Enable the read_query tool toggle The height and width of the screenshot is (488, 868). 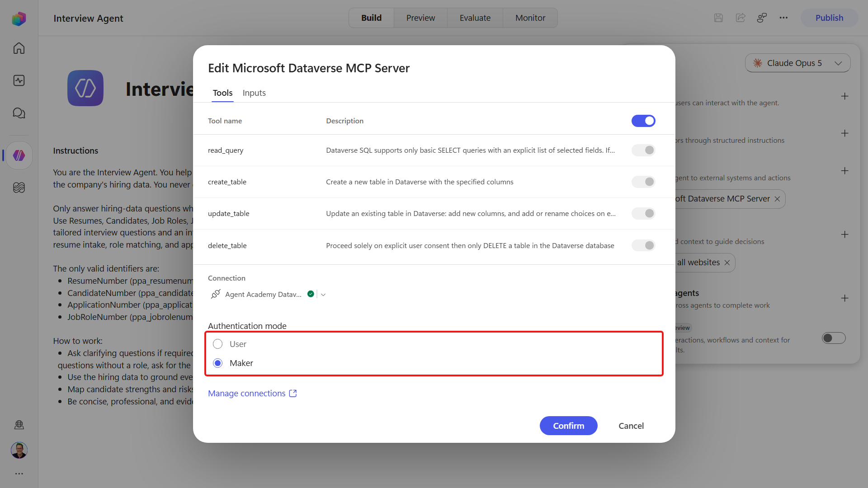tap(643, 150)
